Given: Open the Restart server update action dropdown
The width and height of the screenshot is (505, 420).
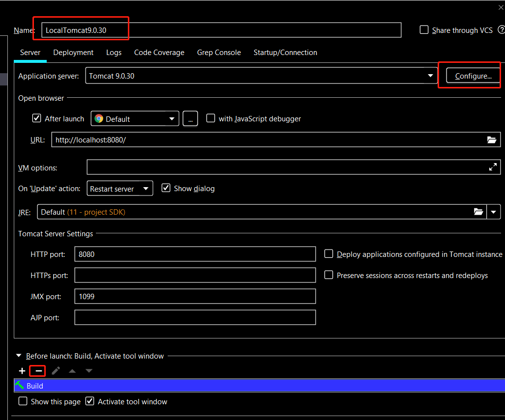Looking at the screenshot, I should point(120,189).
